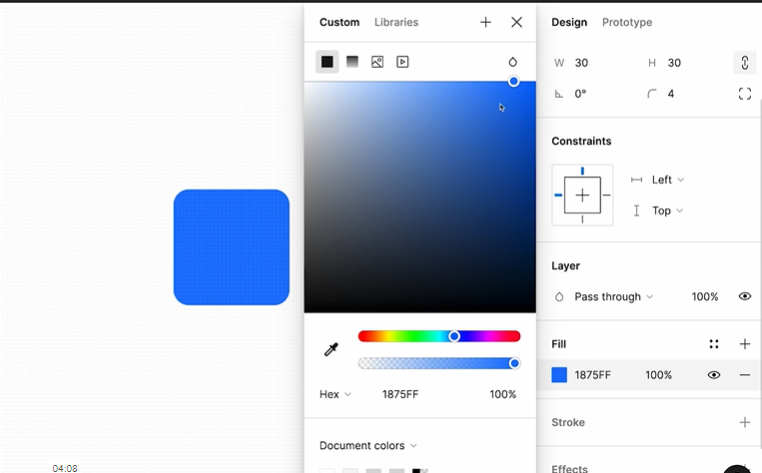Click the rotation angle icon

(559, 94)
